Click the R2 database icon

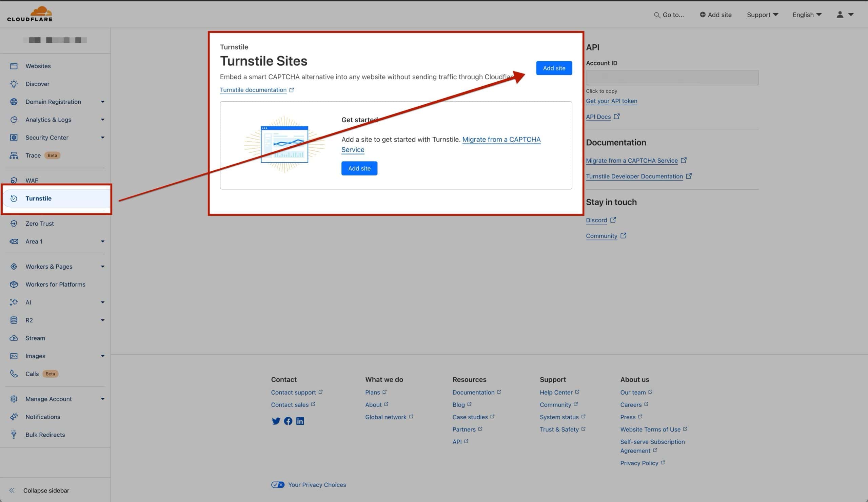[14, 320]
